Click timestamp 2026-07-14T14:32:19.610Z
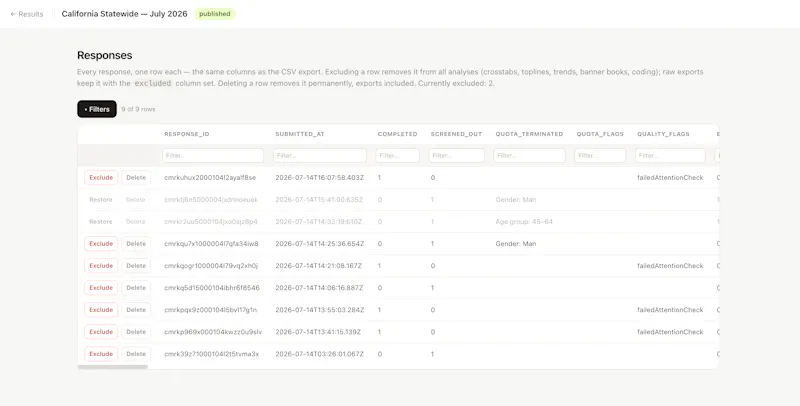This screenshot has width=800, height=406. [319, 221]
